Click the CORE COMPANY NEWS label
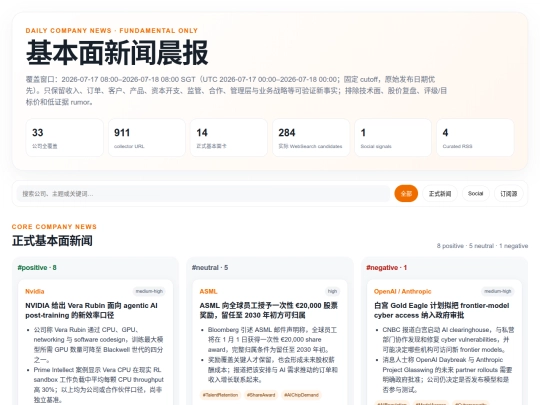The height and width of the screenshot is (405, 540). (54, 227)
